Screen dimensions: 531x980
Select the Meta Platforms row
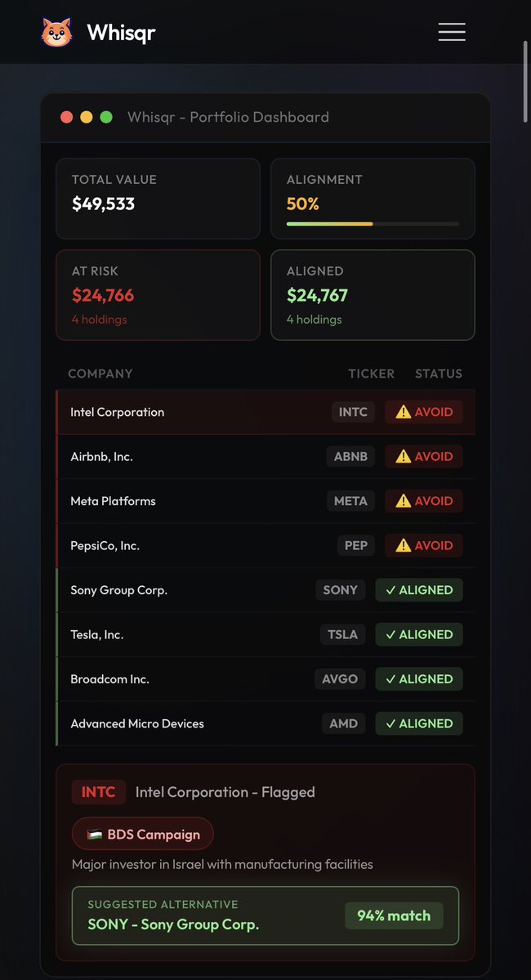click(x=265, y=500)
